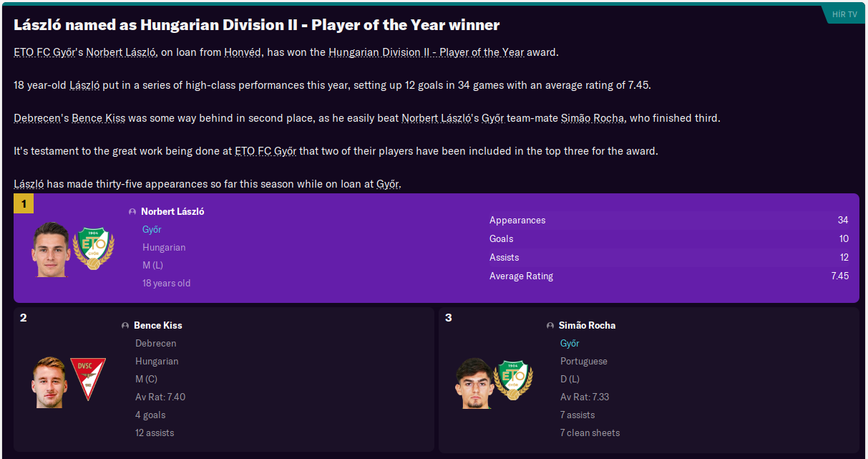This screenshot has width=868, height=459.
Task: Select the Bence Kiss name in the second-place card
Action: [x=158, y=326]
